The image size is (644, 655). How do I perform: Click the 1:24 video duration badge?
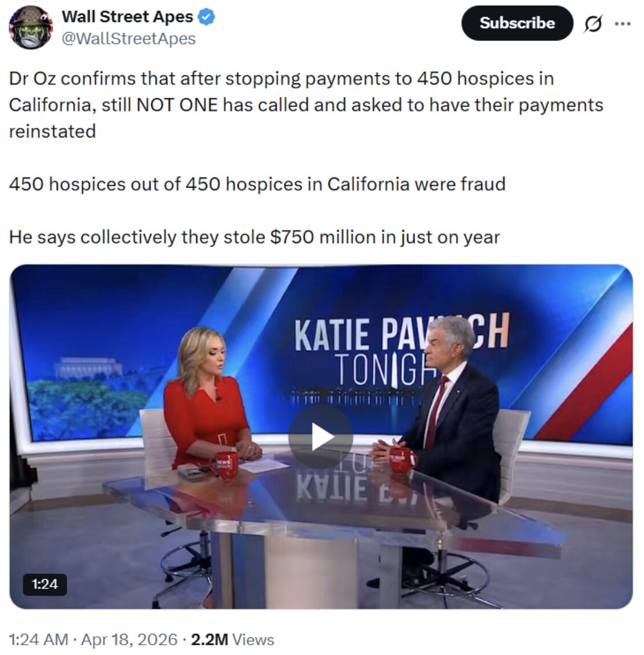pyautogui.click(x=45, y=584)
